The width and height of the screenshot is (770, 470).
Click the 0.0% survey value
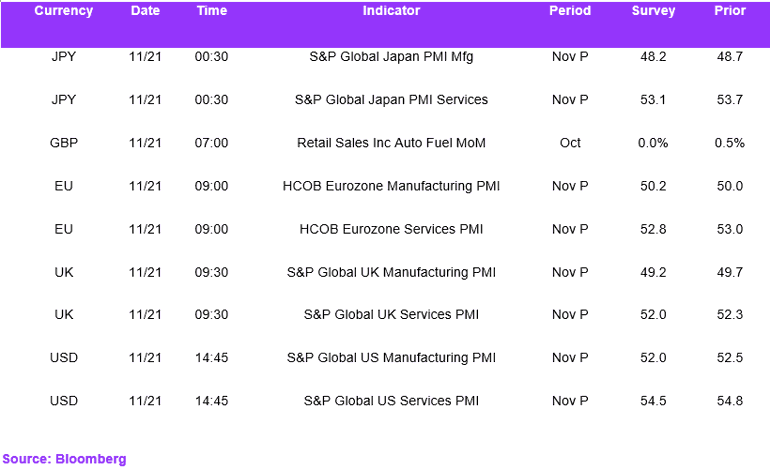click(653, 143)
